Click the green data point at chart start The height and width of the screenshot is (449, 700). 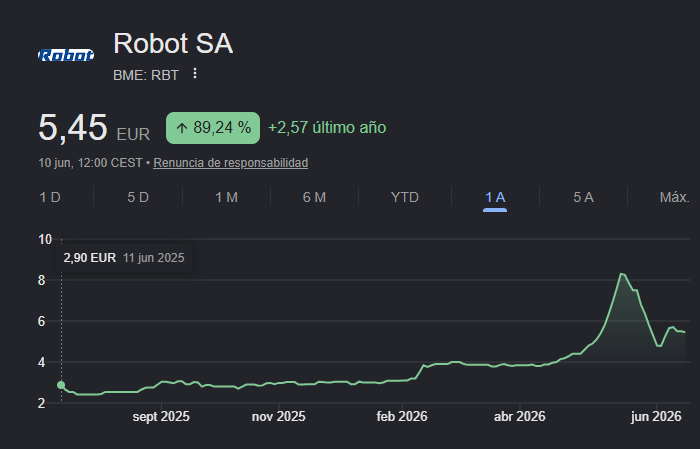point(61,385)
